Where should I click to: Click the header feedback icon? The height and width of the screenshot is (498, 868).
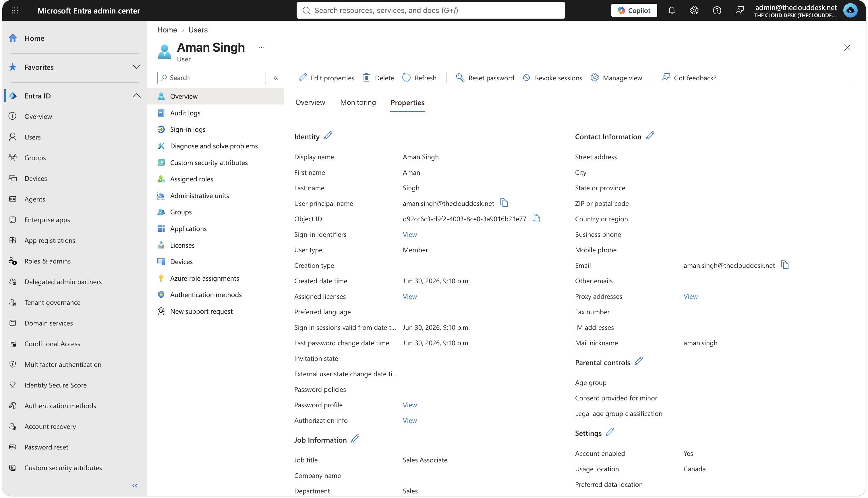tap(740, 10)
